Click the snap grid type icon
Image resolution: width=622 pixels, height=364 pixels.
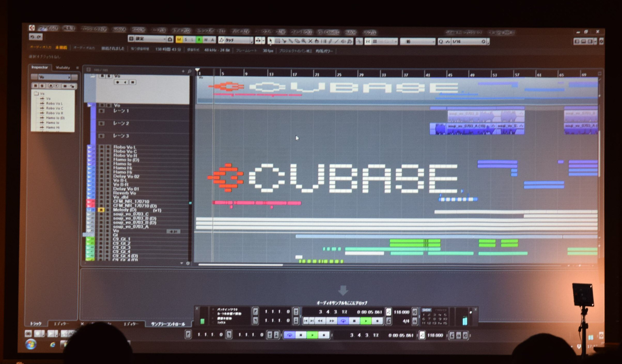tap(375, 41)
